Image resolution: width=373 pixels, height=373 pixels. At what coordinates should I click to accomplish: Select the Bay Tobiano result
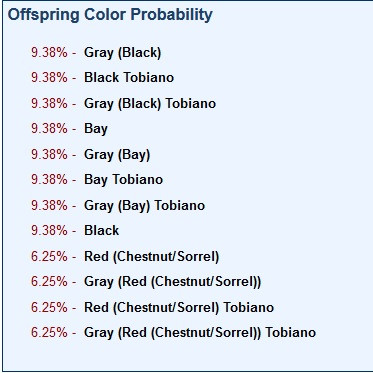coord(124,180)
